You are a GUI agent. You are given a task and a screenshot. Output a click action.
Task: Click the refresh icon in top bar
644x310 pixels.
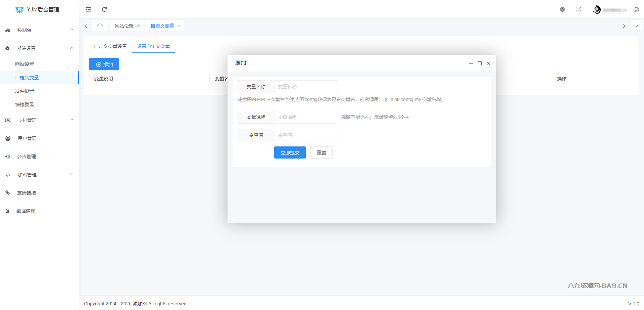tap(104, 9)
